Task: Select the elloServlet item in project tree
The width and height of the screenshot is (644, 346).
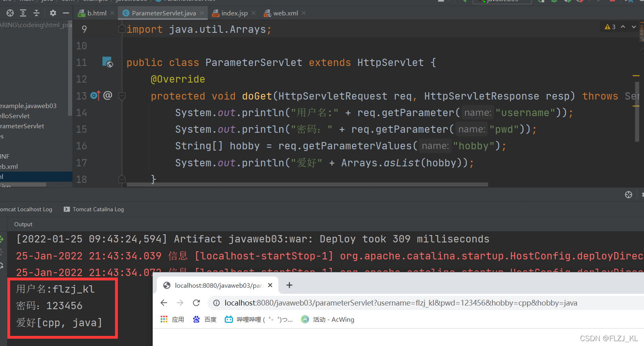Action: (x=15, y=116)
